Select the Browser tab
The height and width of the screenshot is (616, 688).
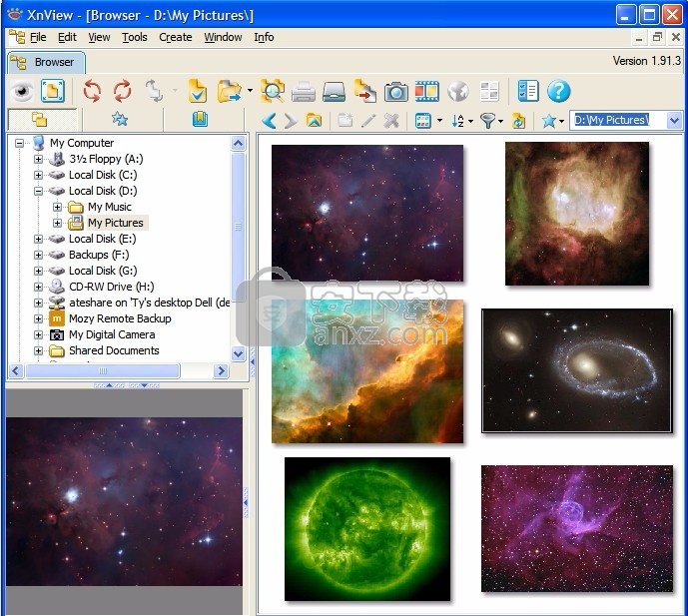46,62
